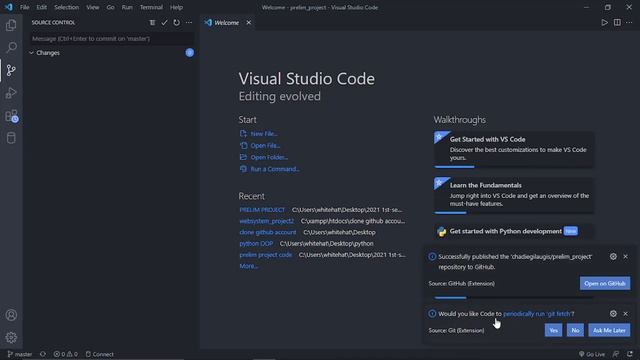Viewport: 640px width, 360px height.
Task: Open the View menu
Action: click(x=93, y=7)
